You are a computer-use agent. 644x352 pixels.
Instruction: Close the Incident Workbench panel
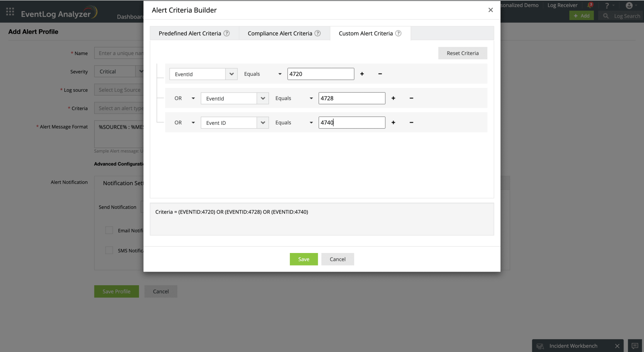click(617, 346)
